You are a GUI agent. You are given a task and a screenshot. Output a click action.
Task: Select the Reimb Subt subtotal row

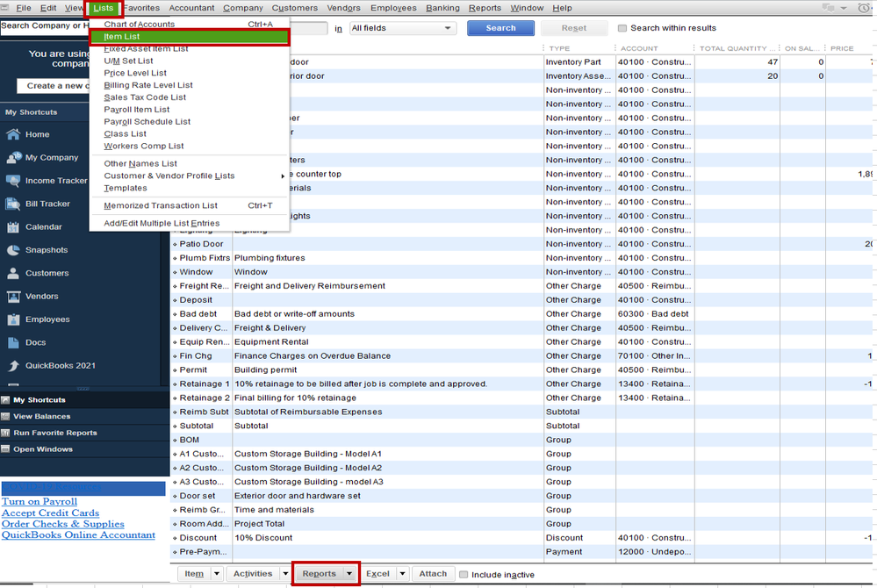coord(522,412)
